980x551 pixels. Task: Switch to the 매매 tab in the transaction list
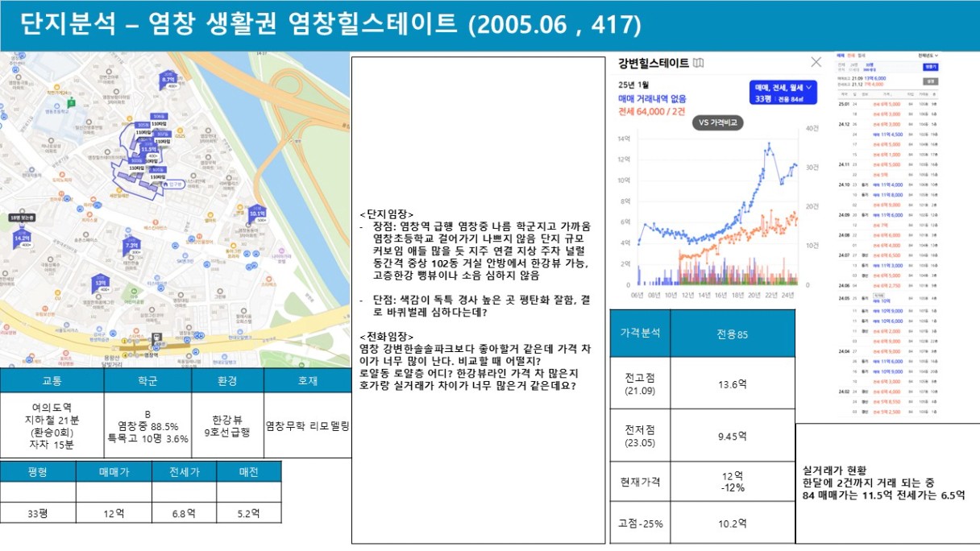[x=841, y=56]
